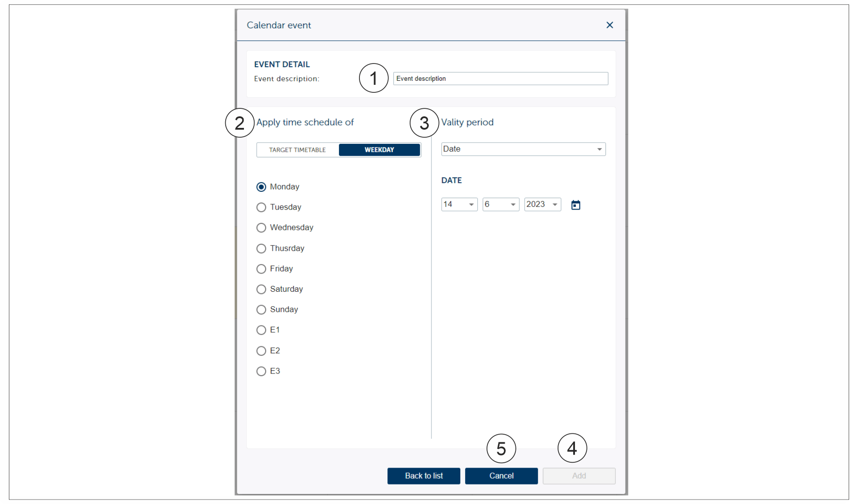The height and width of the screenshot is (504, 850).
Task: Select the Tuesday radio button
Action: tap(261, 207)
